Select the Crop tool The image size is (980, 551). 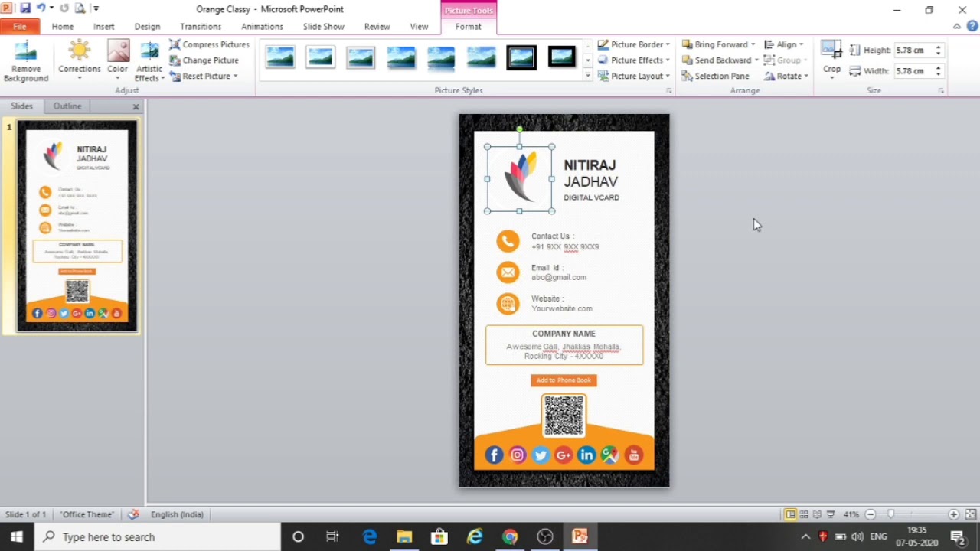[831, 60]
